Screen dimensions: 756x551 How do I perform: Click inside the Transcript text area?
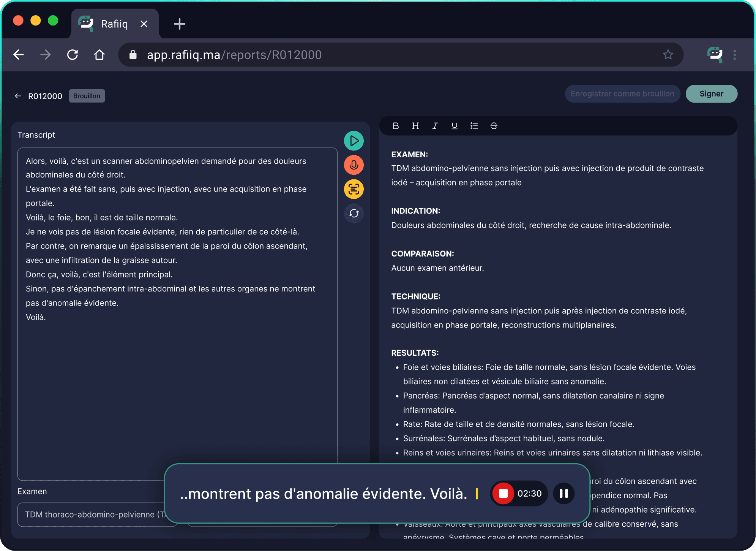(x=177, y=380)
